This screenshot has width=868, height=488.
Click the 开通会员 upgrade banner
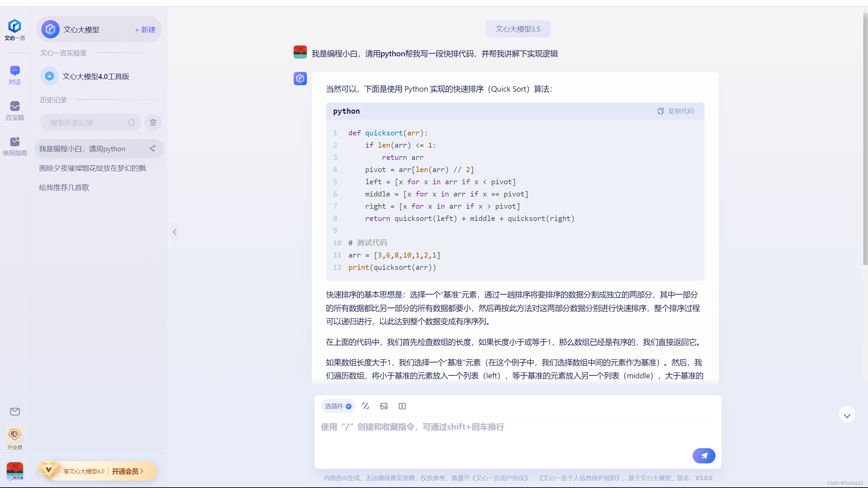click(97, 471)
